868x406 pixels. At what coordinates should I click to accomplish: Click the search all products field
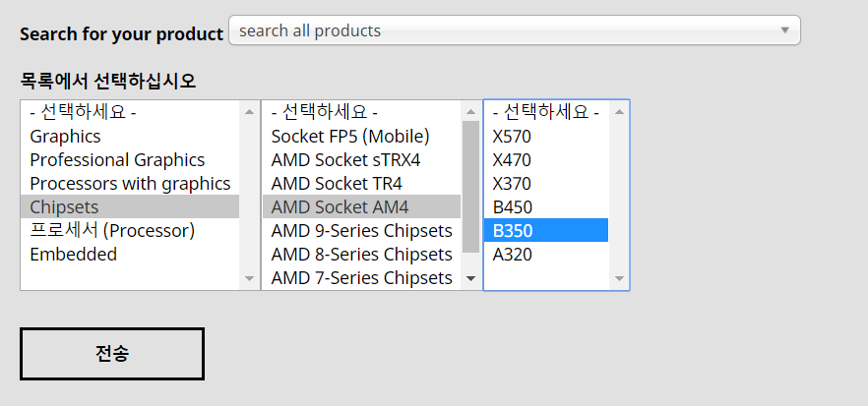(x=515, y=30)
